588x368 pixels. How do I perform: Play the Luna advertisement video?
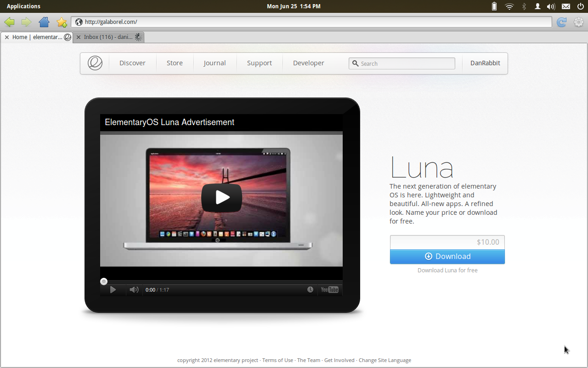(x=221, y=198)
